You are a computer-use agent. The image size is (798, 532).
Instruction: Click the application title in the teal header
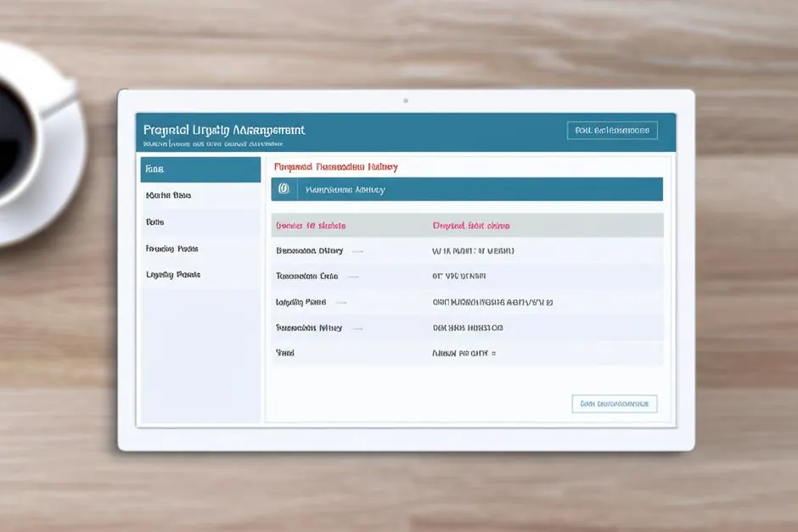[x=224, y=130]
